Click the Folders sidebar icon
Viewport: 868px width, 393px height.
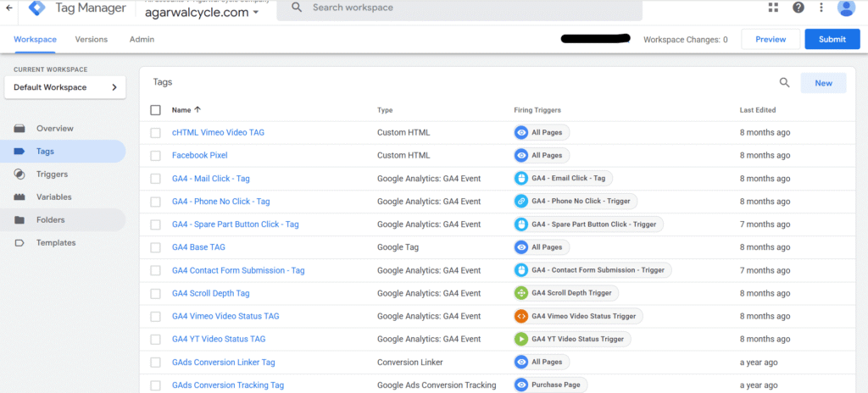[x=20, y=219]
